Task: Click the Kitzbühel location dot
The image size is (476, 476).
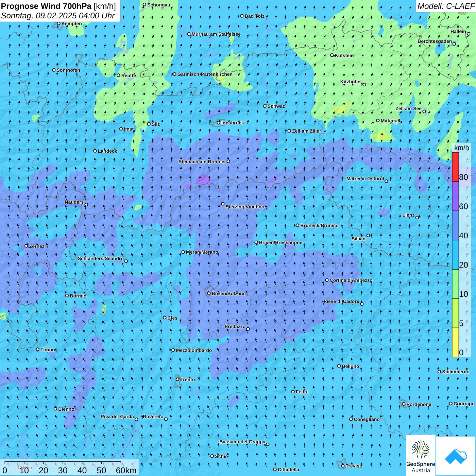Action: 364,84
